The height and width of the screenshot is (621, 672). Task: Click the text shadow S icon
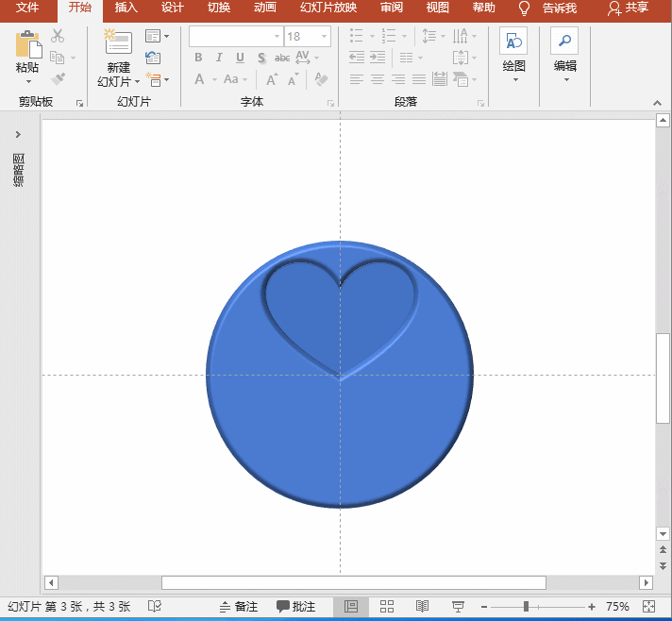click(261, 58)
